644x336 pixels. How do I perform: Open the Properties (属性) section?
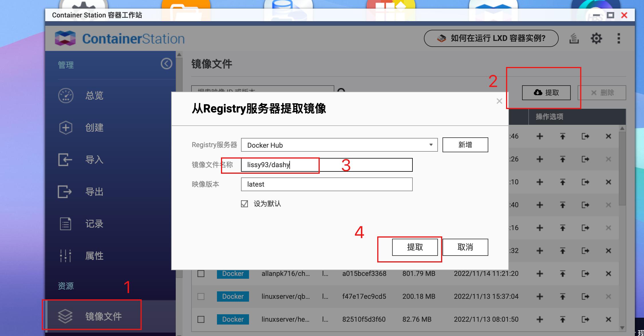[94, 256]
